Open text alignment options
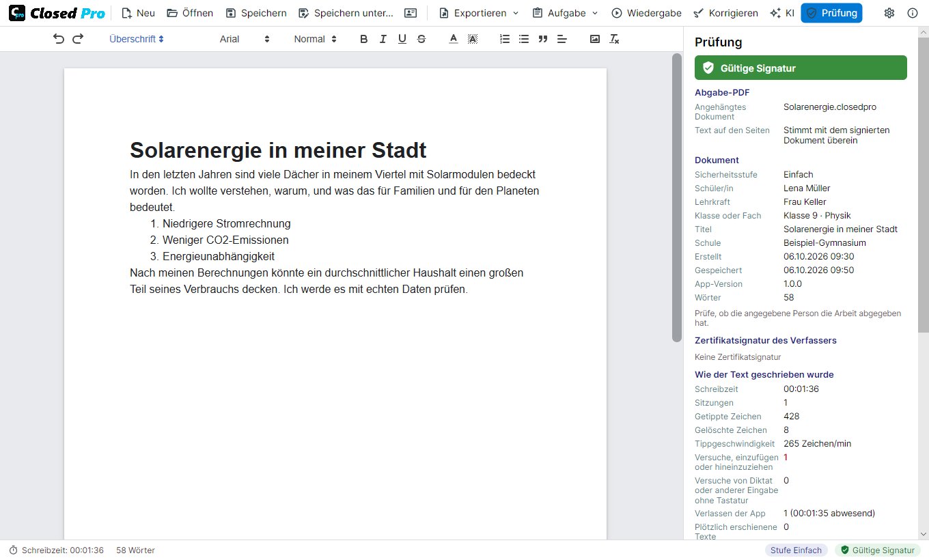The width and height of the screenshot is (929, 560). point(562,39)
